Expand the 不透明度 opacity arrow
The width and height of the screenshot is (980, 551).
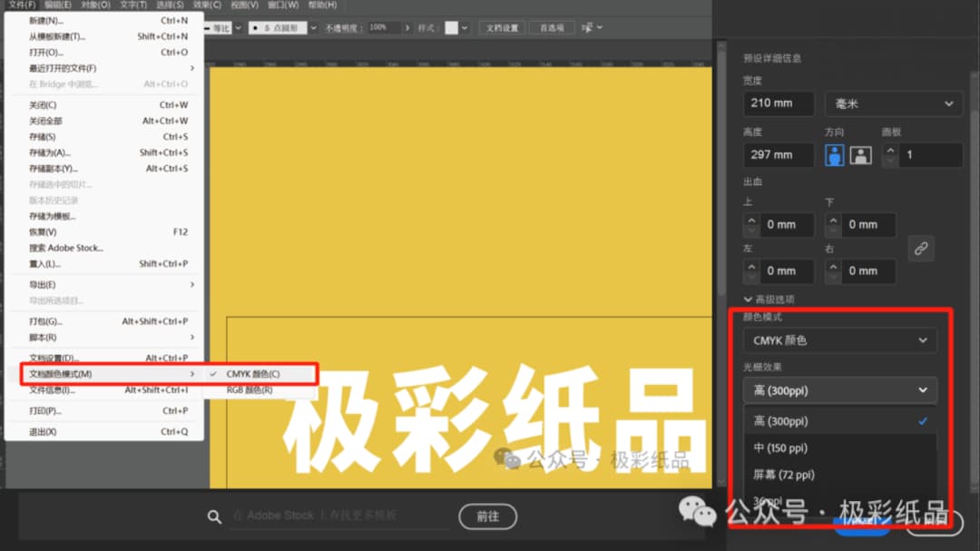tap(407, 27)
